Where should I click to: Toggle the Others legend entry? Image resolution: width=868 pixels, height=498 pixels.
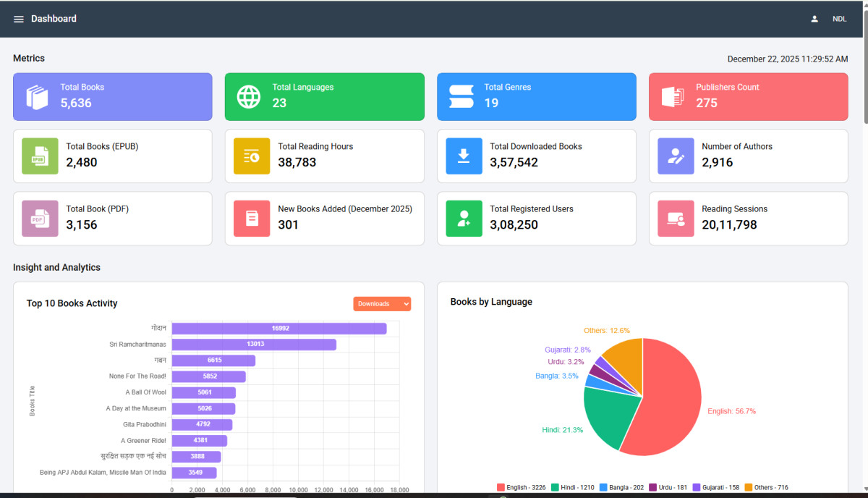[x=766, y=488]
